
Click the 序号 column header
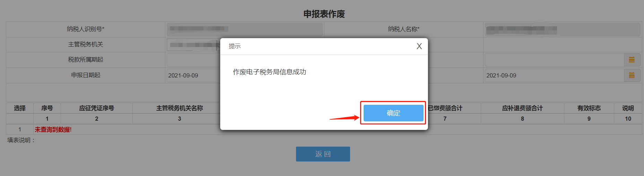[x=47, y=108]
